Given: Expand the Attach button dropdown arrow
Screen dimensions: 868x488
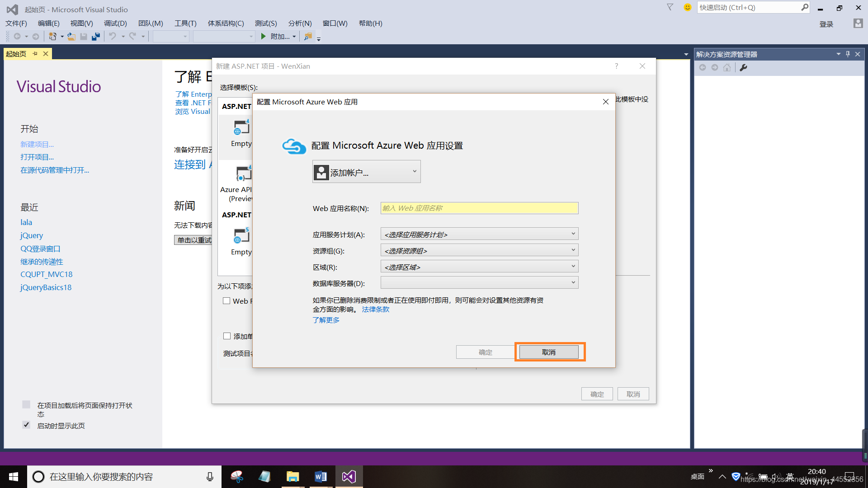Looking at the screenshot, I should [294, 37].
